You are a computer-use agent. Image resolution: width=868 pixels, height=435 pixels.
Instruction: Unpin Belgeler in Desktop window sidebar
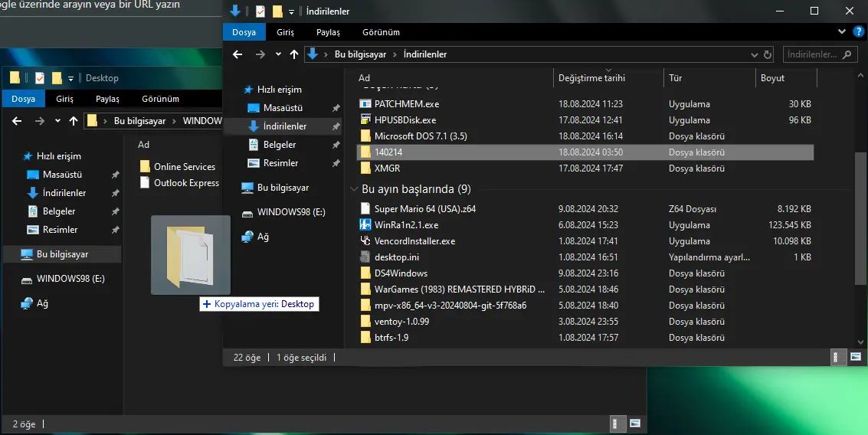[115, 211]
